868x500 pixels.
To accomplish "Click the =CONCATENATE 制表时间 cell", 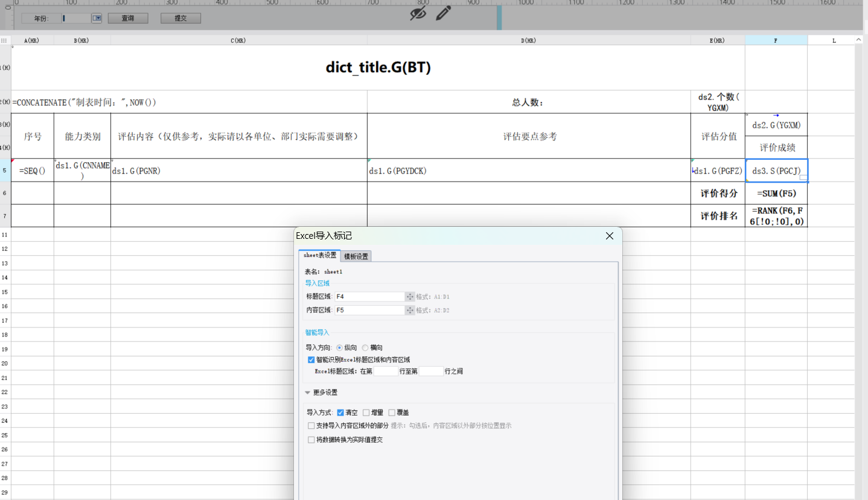I will point(189,102).
